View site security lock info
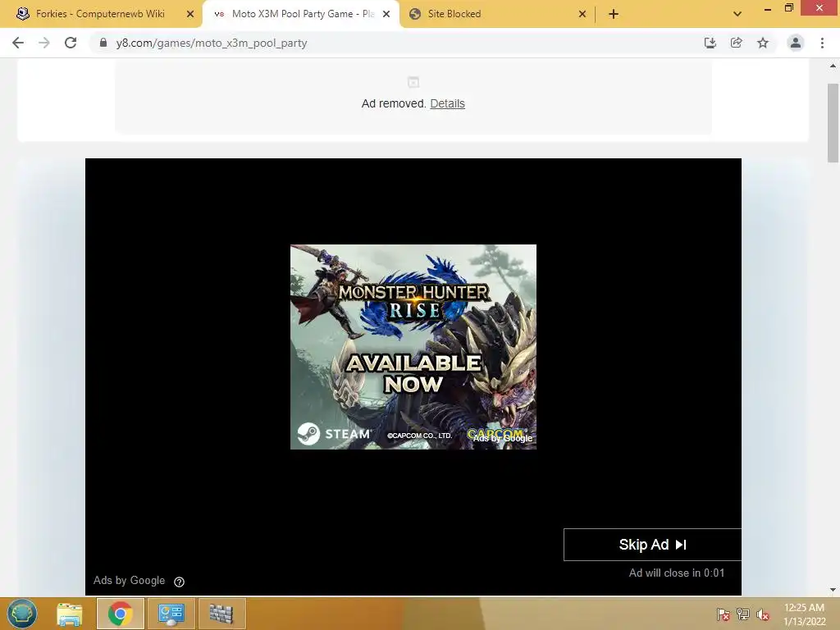This screenshot has width=840, height=630. [x=103, y=43]
